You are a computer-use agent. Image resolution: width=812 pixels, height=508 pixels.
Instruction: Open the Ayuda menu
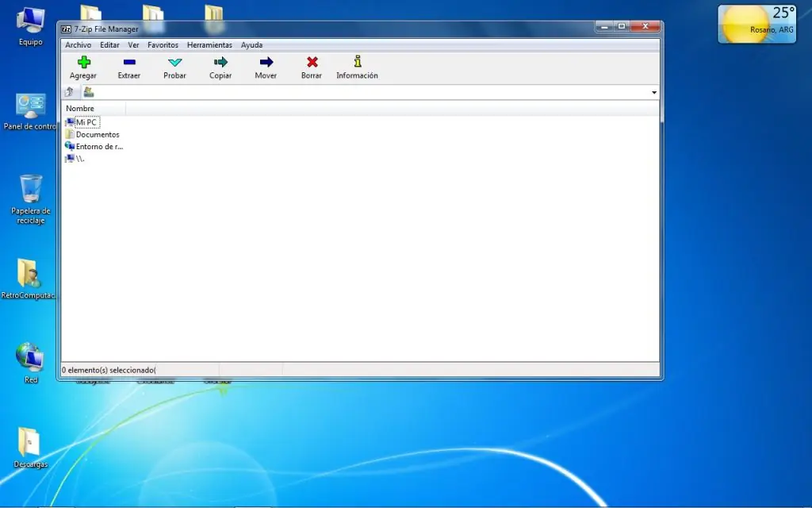pos(251,45)
